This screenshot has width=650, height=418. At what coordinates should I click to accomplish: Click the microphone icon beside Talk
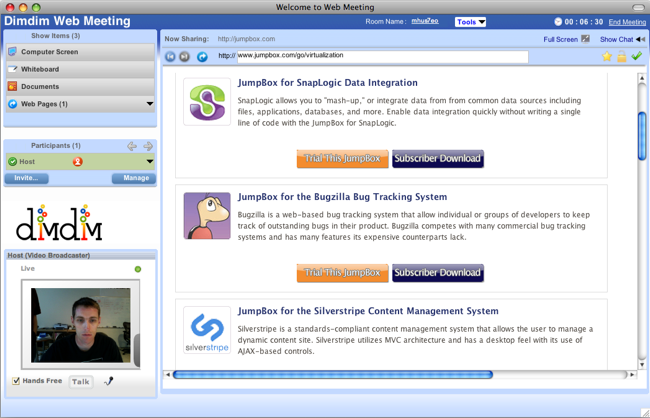[109, 381]
